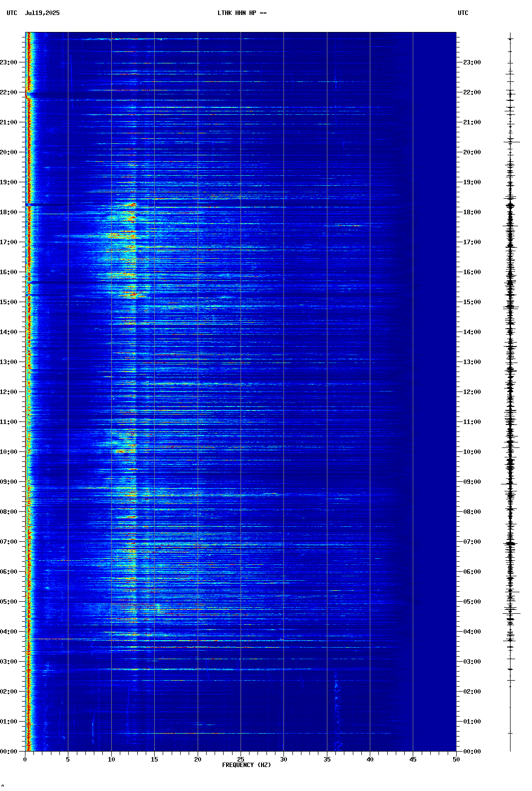
Task: Click the right-axis 09:00 time label
Action: click(472, 482)
